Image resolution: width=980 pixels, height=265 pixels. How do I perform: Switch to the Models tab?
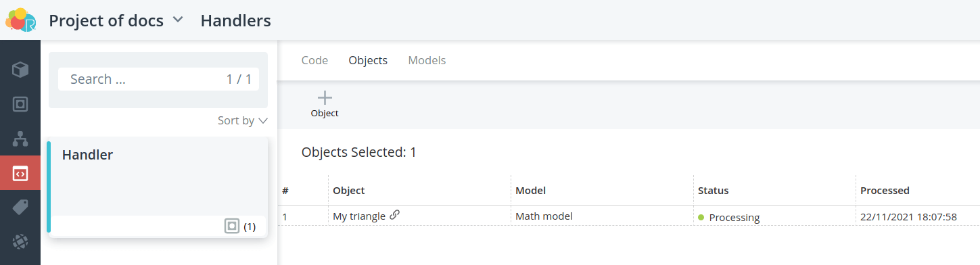click(x=427, y=60)
